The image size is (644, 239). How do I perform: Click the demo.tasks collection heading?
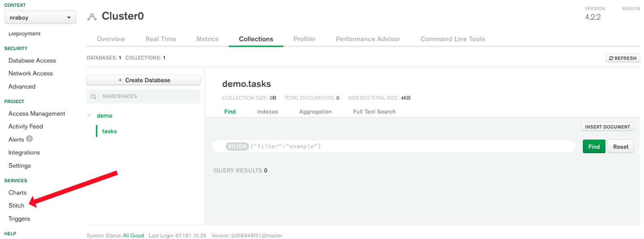(x=246, y=84)
